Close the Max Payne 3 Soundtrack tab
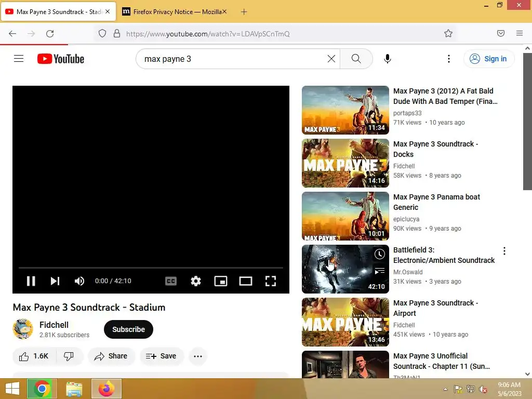 coord(108,11)
